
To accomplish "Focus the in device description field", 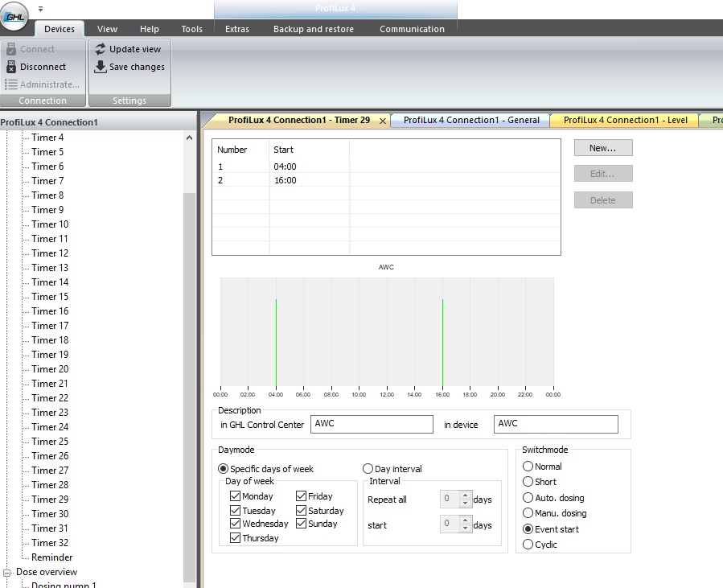I will point(556,424).
